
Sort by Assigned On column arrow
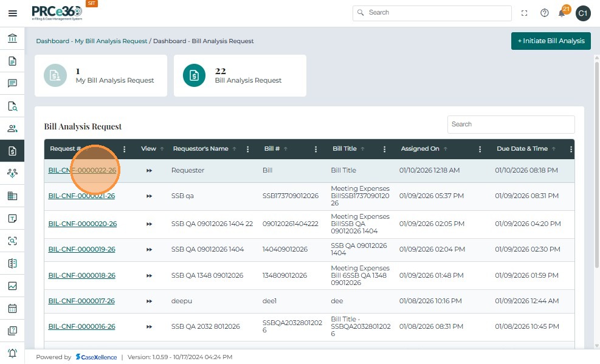446,149
